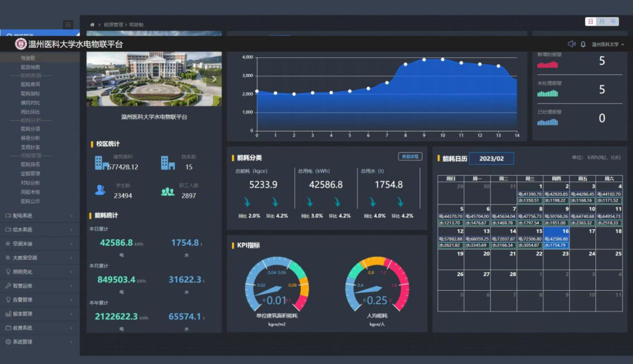
Task: Click the green 未处理报警 mini bar chart
Action: pos(547,93)
